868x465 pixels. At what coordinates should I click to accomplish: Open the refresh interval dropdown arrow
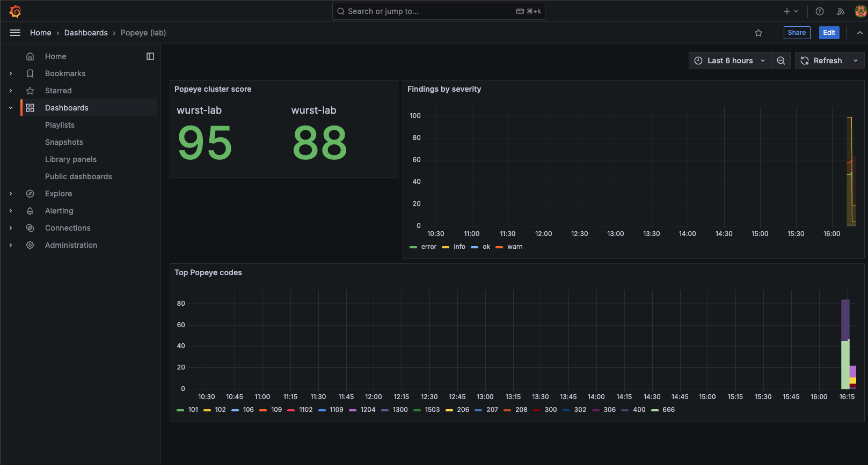[856, 61]
